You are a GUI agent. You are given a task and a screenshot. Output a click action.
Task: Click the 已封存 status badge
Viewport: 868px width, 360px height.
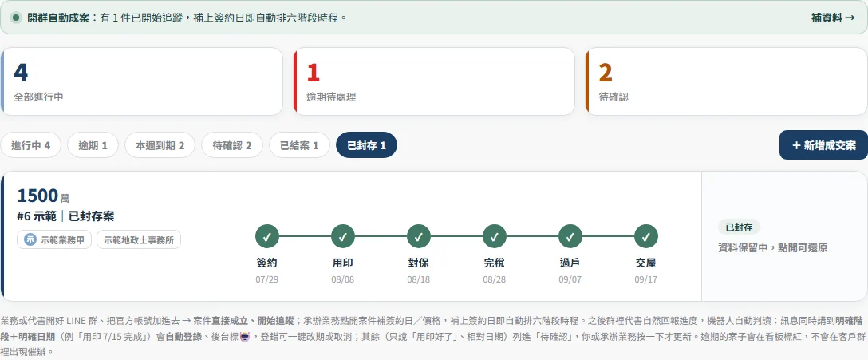click(739, 227)
